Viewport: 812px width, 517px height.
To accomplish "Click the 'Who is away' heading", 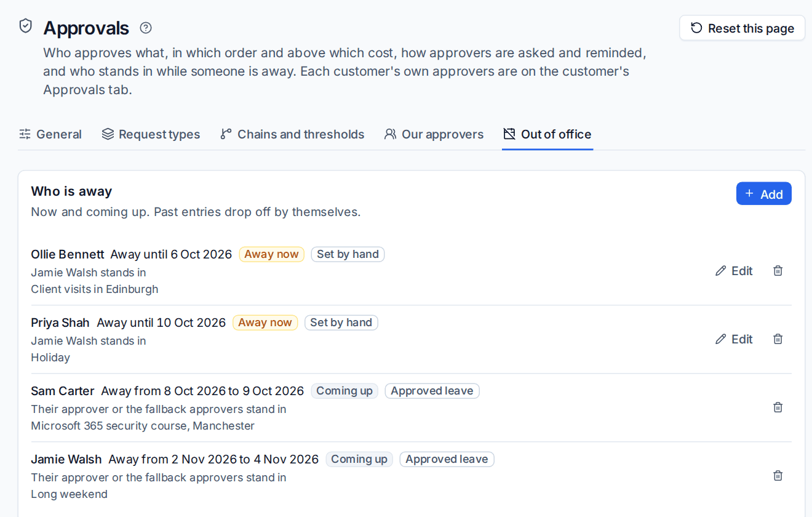I will (x=71, y=191).
